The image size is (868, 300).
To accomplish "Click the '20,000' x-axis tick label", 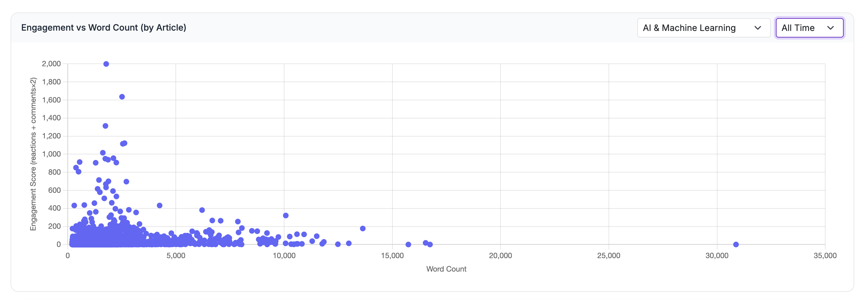I will pyautogui.click(x=501, y=256).
